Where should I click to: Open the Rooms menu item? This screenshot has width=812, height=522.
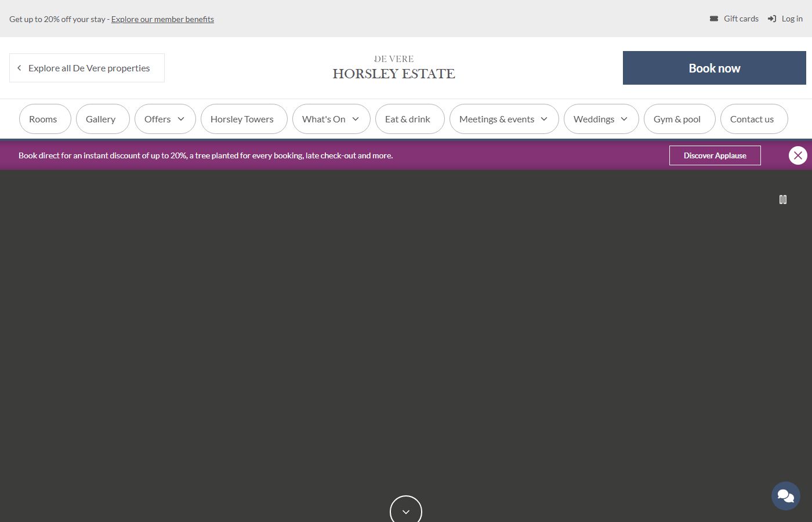click(x=45, y=119)
